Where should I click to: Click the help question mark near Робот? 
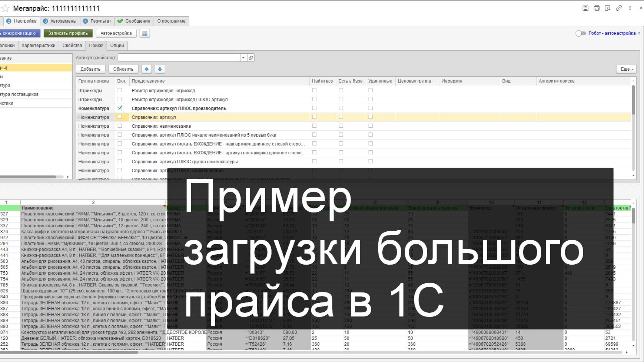[639, 33]
